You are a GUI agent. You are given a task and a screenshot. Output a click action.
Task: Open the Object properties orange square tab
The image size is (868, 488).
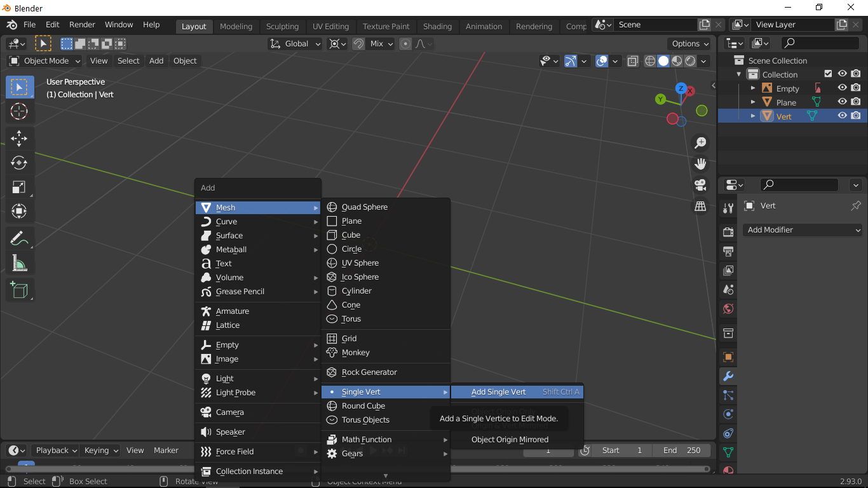click(728, 356)
